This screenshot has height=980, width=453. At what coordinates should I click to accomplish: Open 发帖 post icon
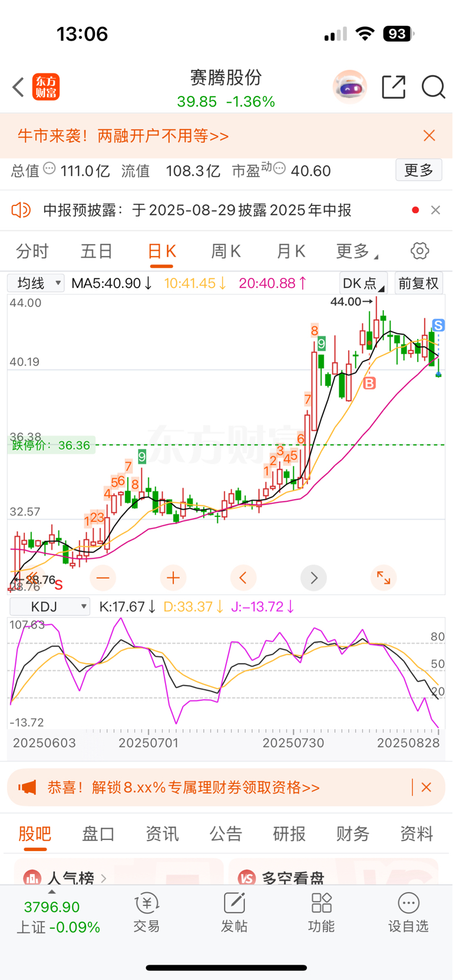(234, 913)
